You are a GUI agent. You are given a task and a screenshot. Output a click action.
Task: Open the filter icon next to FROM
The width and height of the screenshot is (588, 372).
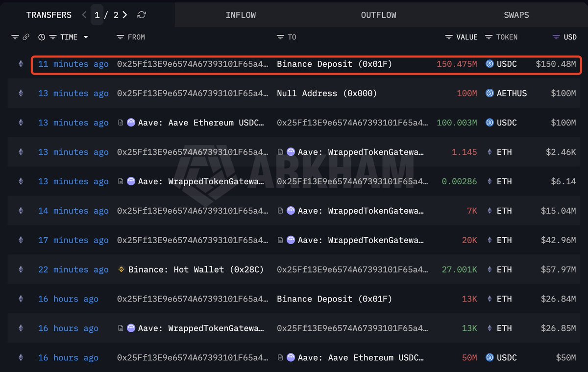120,37
